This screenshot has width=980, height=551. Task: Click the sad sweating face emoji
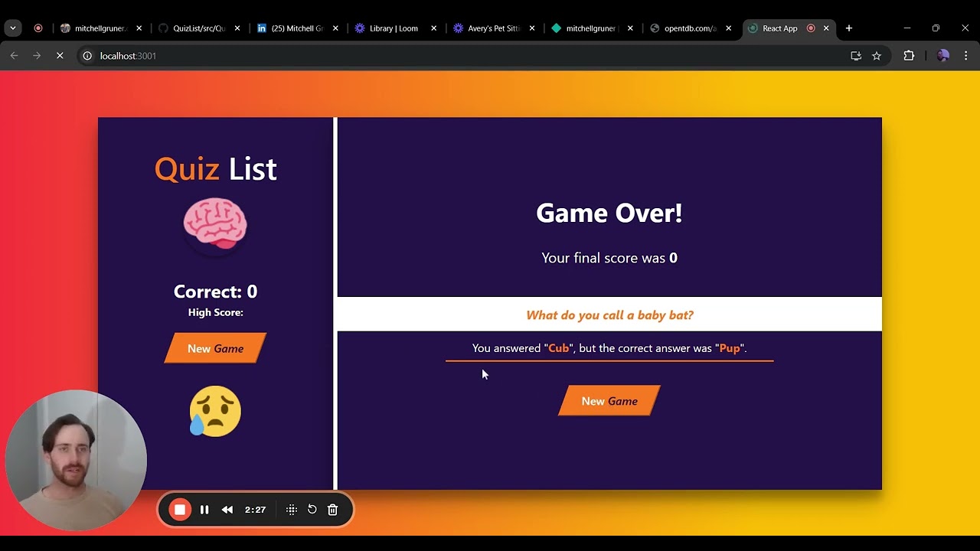(x=215, y=411)
